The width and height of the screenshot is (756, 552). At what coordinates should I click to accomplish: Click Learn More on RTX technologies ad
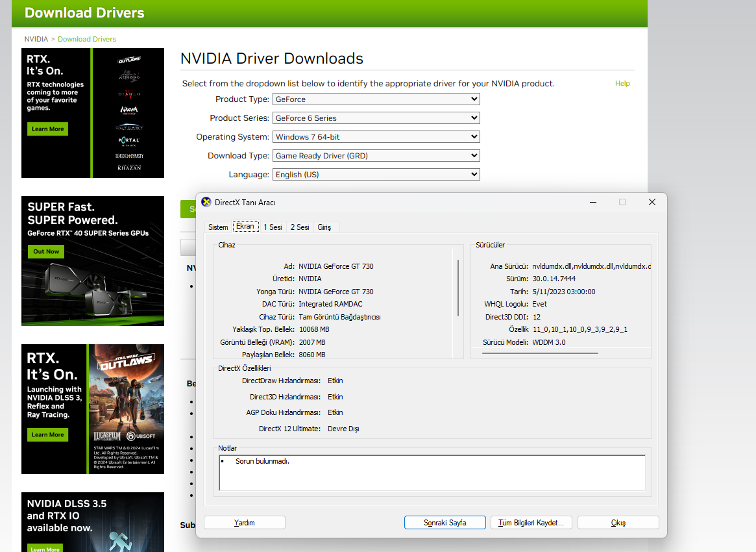48,129
